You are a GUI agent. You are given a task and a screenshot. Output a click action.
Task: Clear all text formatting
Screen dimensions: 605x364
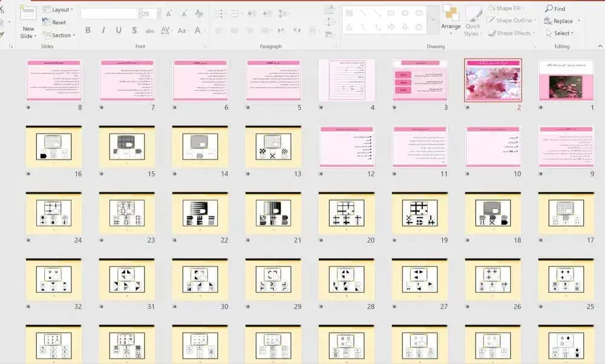[199, 14]
